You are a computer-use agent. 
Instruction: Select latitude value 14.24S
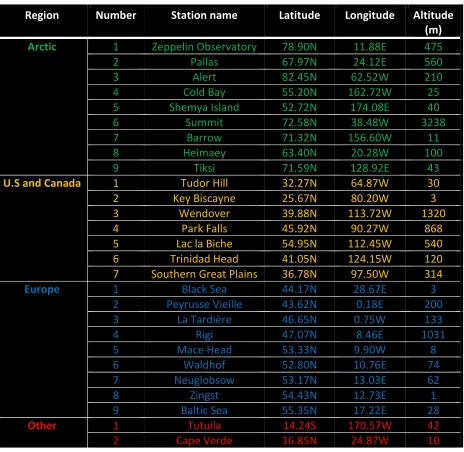pyautogui.click(x=299, y=426)
